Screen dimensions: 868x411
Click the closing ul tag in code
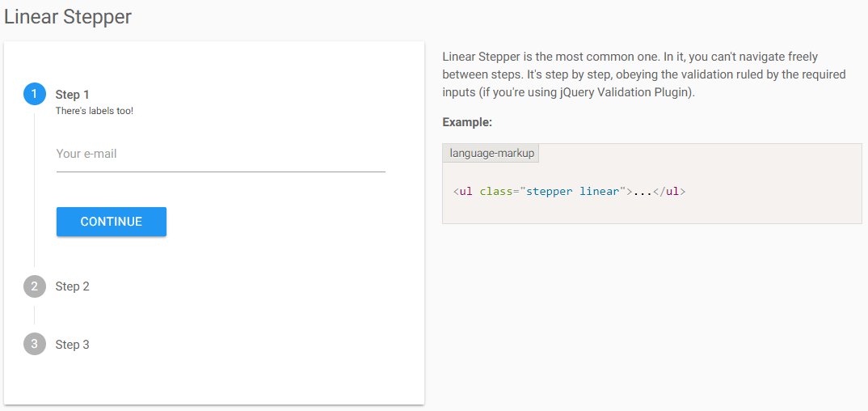(669, 192)
